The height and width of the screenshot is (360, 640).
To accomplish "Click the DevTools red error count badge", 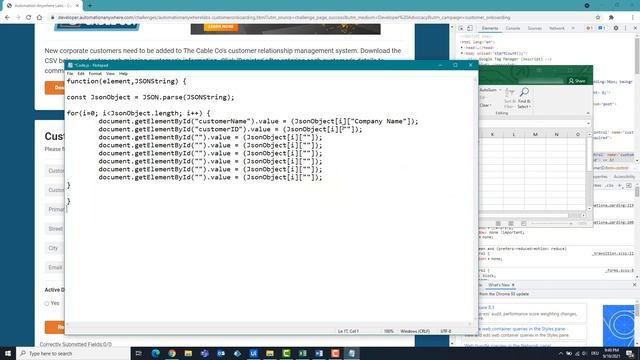I will (x=589, y=28).
